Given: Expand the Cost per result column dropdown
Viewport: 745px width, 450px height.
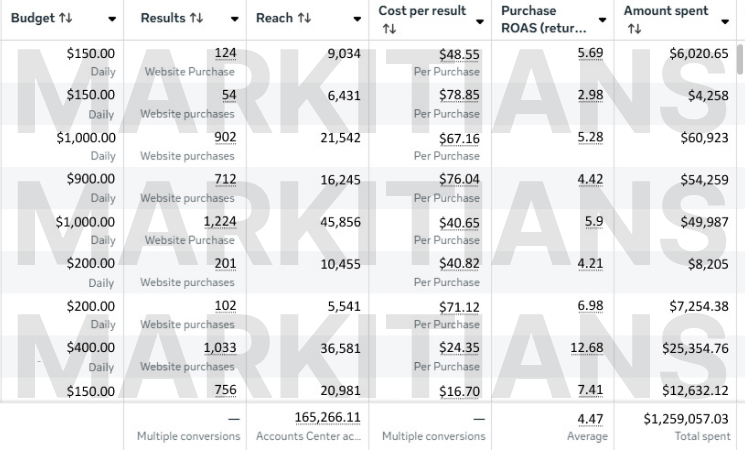Looking at the screenshot, I should pyautogui.click(x=481, y=20).
